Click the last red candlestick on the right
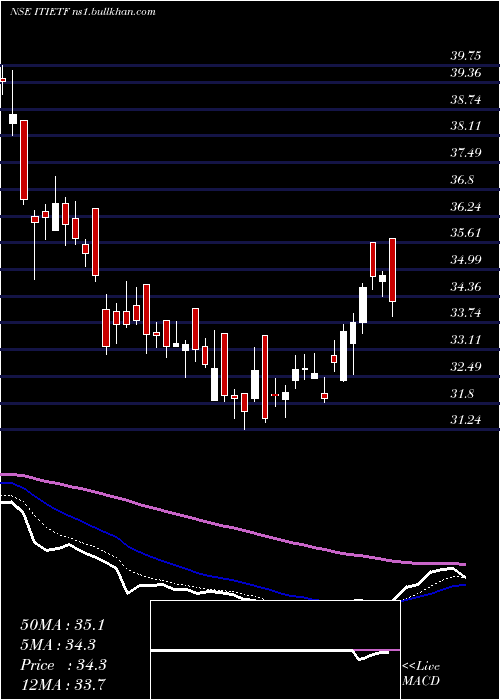This screenshot has height=700, width=500. 393,270
